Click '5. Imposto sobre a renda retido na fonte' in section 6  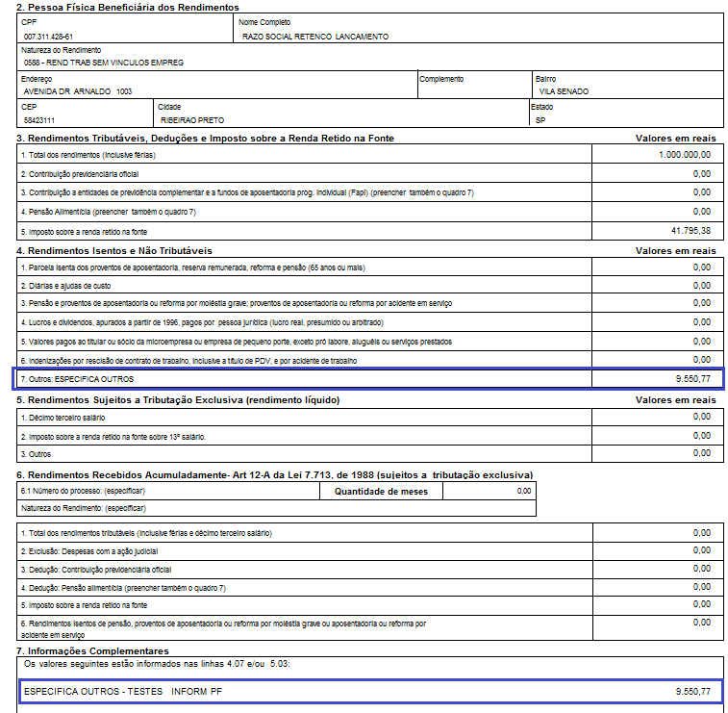[84, 605]
